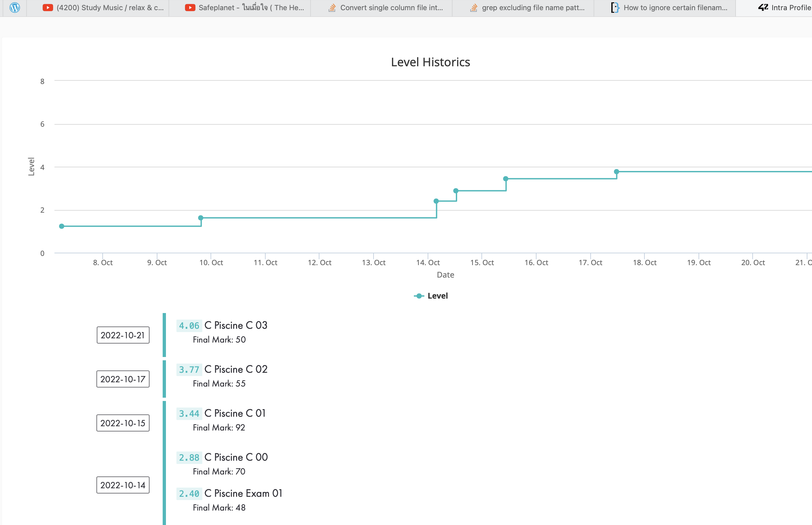Click the 4.06 level badge
The height and width of the screenshot is (525, 812).
tap(189, 325)
